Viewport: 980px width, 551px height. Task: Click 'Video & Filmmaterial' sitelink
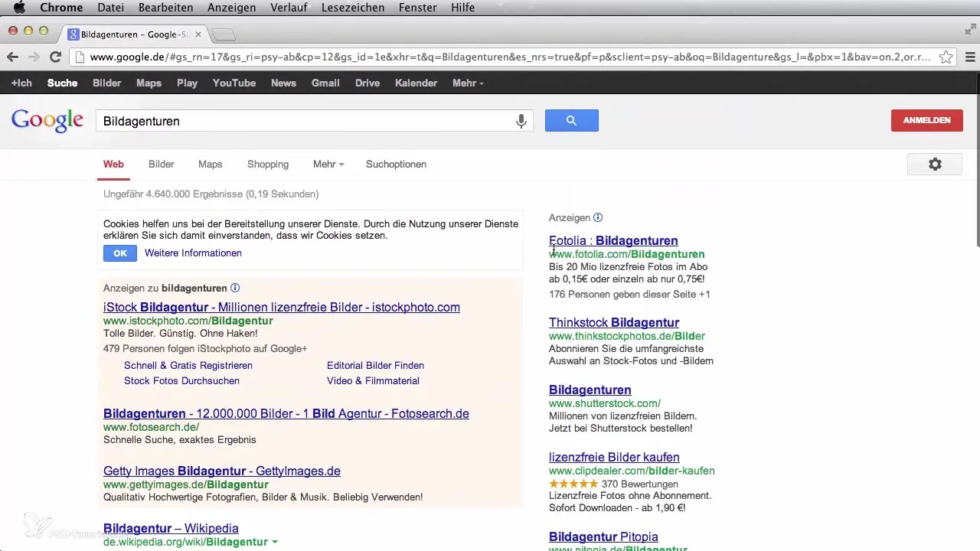(373, 380)
